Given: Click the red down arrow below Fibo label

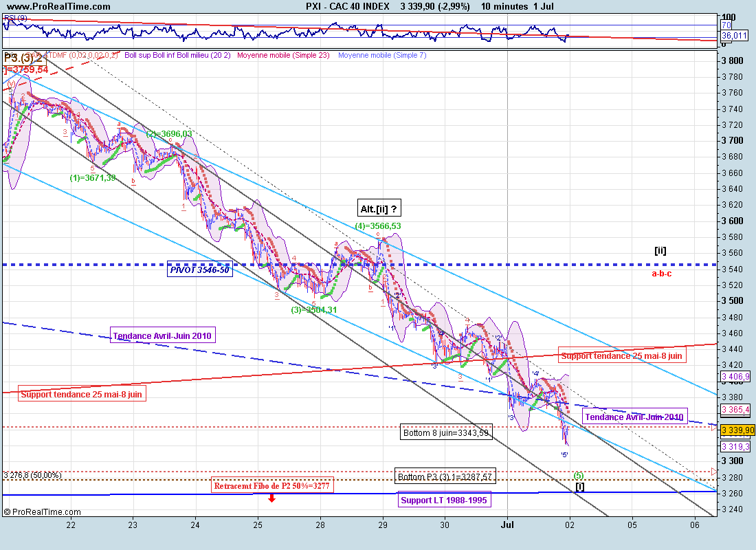Looking at the screenshot, I should [272, 498].
